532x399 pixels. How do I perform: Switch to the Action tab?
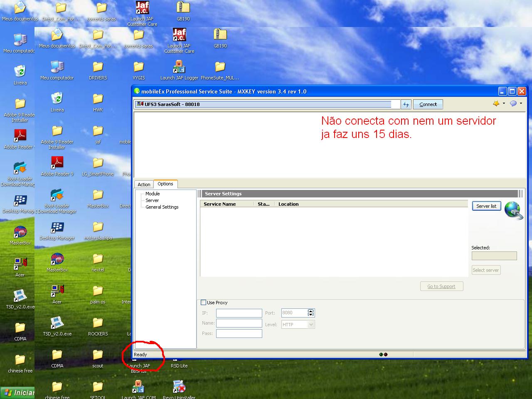[x=144, y=185]
